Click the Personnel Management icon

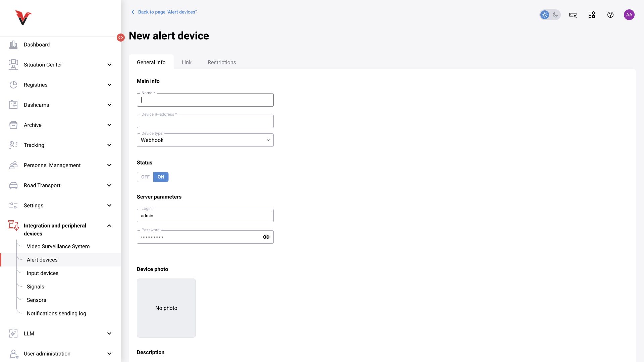13,165
